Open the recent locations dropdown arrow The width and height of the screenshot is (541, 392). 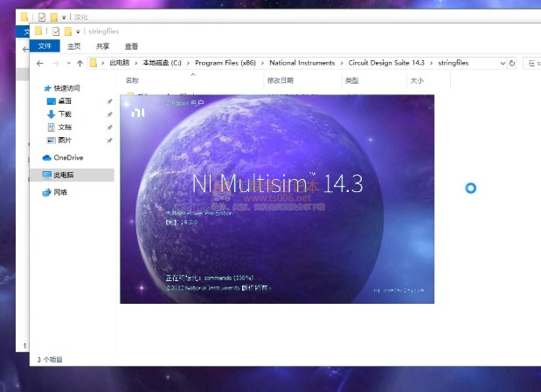(x=68, y=64)
